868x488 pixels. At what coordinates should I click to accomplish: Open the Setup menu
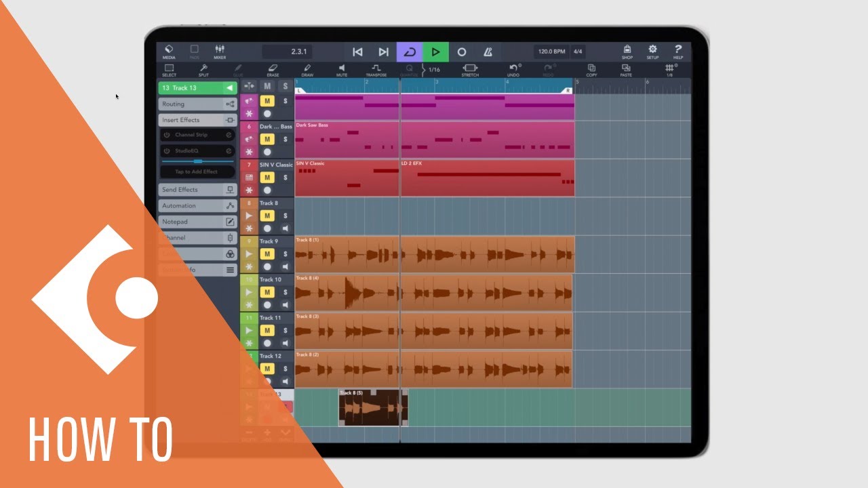(652, 52)
